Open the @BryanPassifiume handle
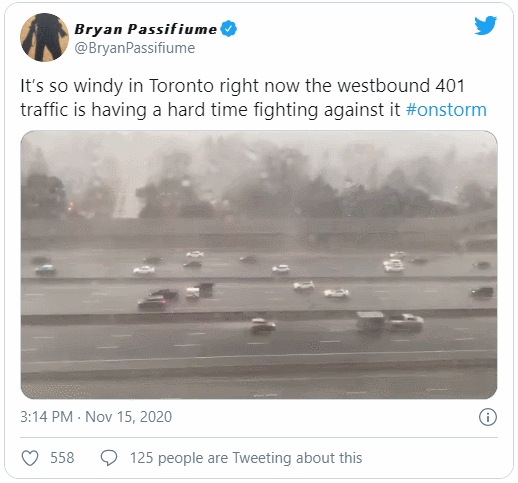Viewport: 518px width, 483px height. pos(135,48)
